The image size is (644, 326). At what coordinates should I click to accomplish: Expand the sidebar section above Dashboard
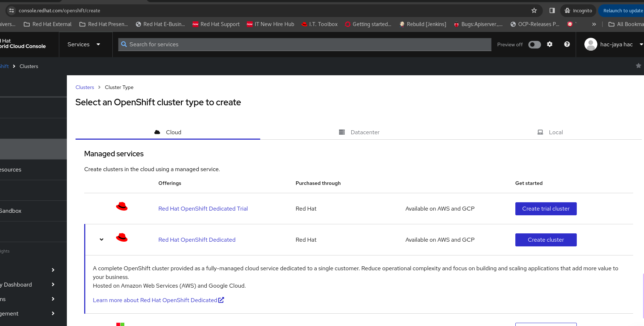[x=33, y=270]
